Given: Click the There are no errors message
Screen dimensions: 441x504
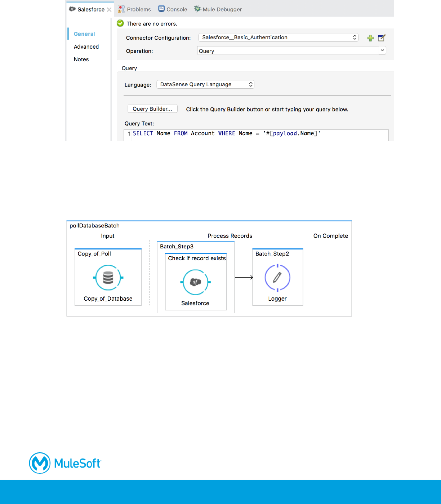Looking at the screenshot, I should click(x=152, y=24).
